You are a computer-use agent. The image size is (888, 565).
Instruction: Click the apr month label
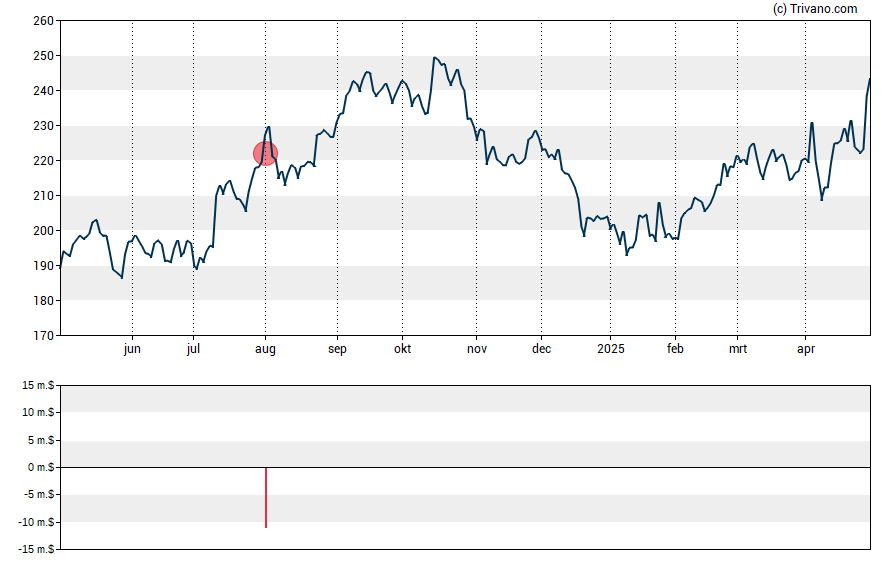click(x=805, y=349)
